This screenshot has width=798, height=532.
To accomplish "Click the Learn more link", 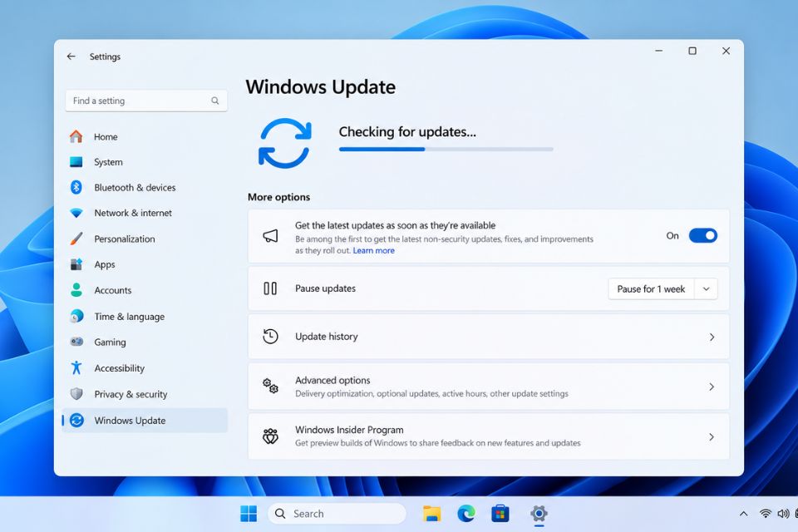I will coord(373,250).
